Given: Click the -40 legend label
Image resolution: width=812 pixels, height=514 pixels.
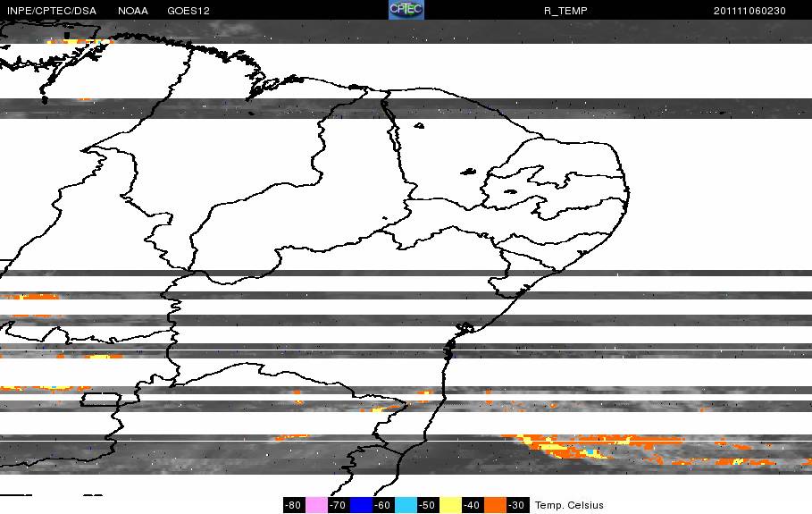Looking at the screenshot, I should pos(473,505).
